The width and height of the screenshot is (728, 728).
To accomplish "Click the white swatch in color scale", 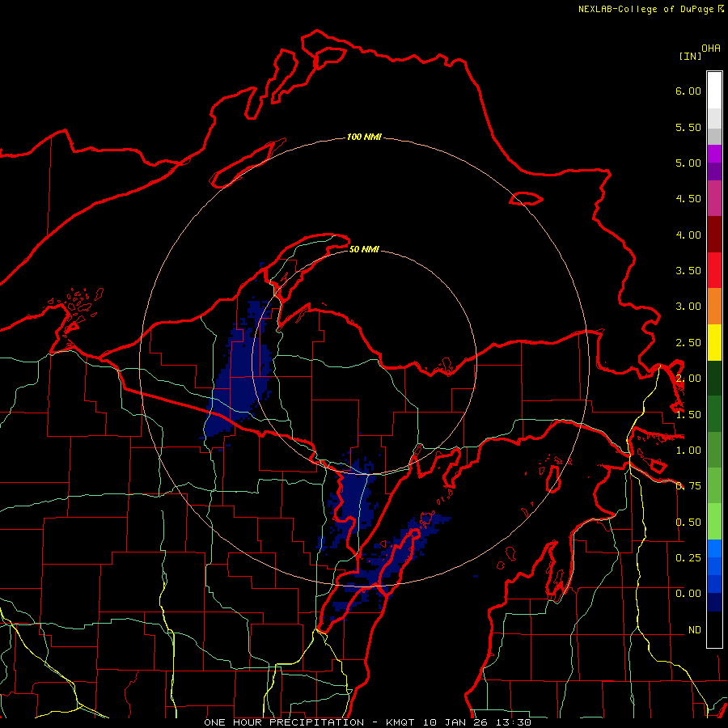I will 714,91.
